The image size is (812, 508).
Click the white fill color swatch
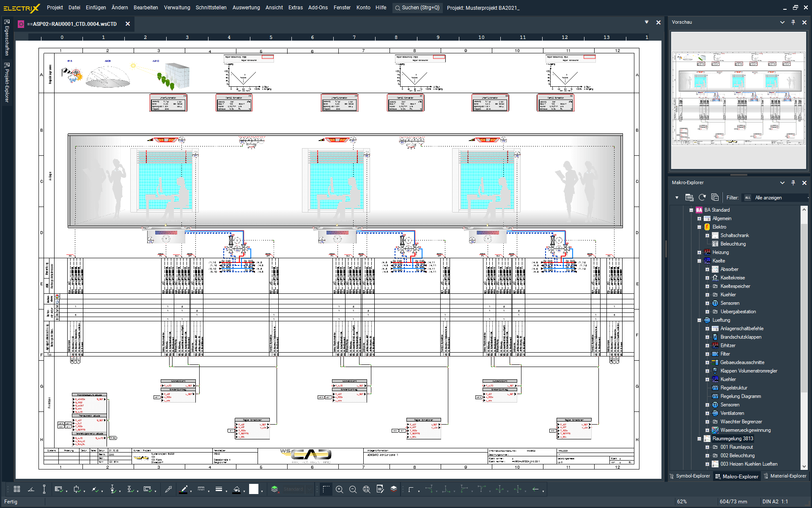[253, 489]
